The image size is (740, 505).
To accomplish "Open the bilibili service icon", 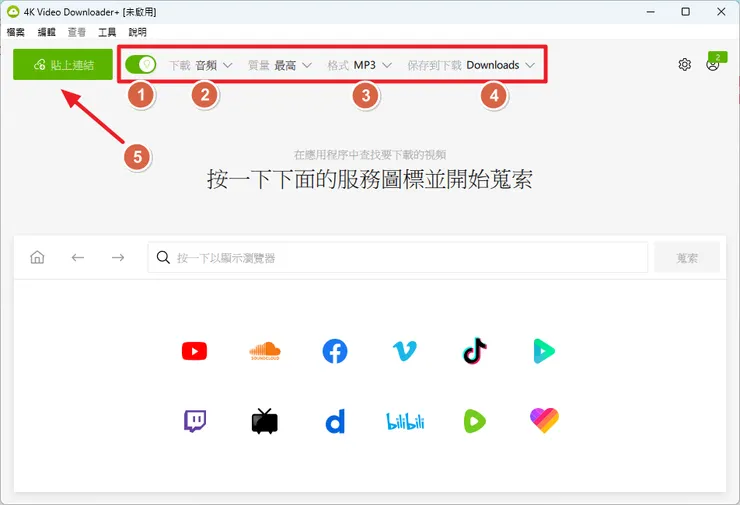I will pyautogui.click(x=405, y=421).
